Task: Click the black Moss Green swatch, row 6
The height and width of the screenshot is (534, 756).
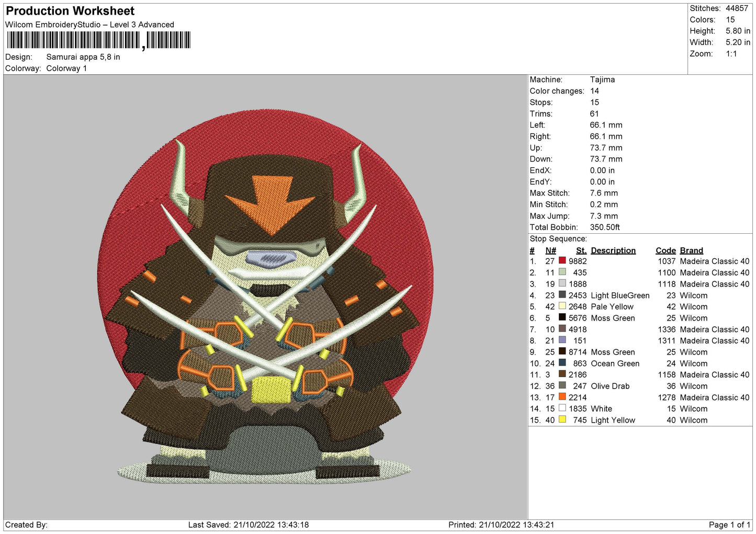Action: point(562,317)
